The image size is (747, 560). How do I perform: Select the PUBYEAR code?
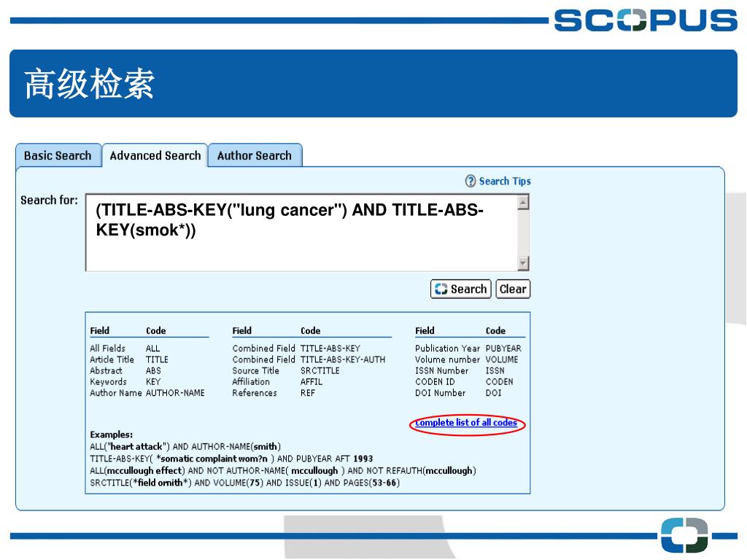(x=503, y=349)
